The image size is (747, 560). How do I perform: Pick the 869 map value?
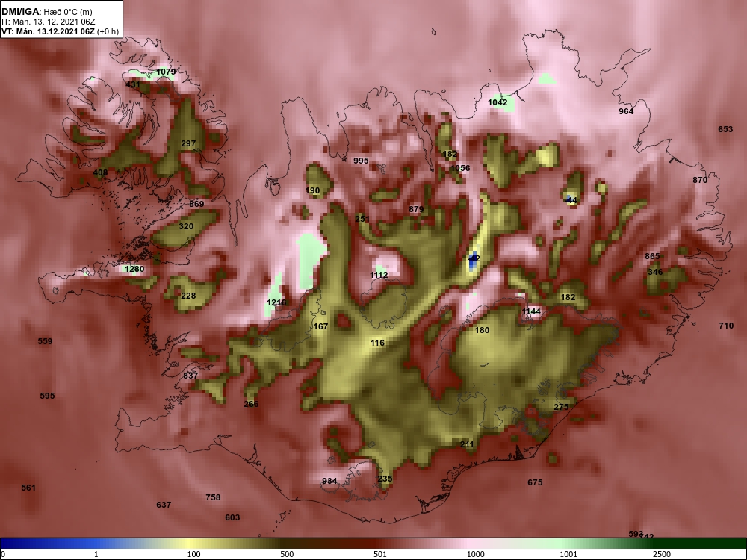click(196, 204)
